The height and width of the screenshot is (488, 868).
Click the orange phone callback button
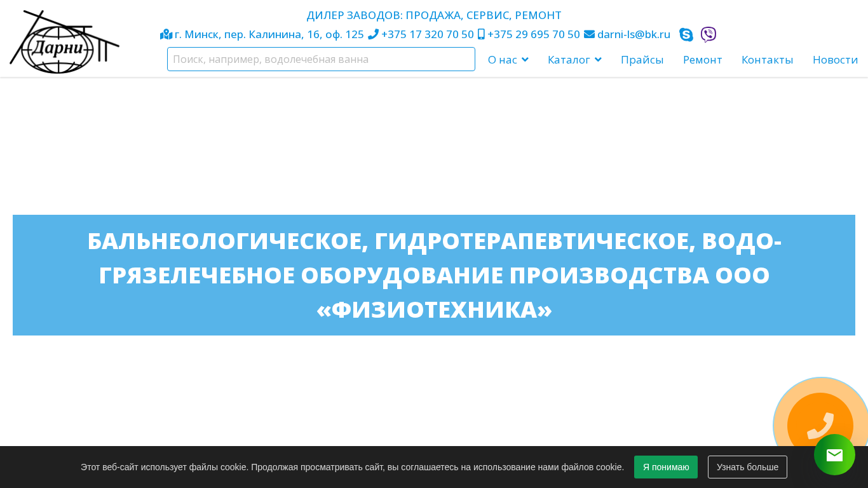point(820,425)
